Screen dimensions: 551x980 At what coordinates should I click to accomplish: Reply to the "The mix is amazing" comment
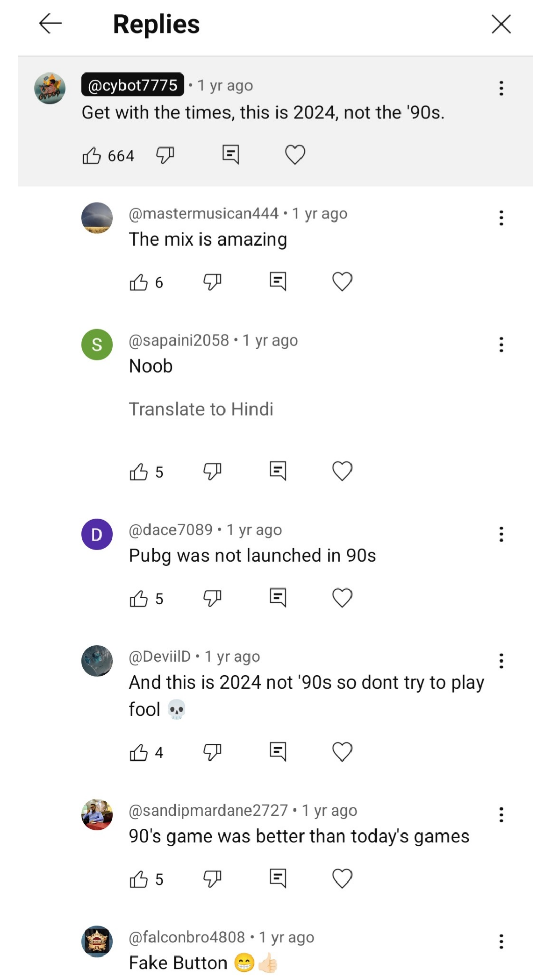[x=278, y=281]
